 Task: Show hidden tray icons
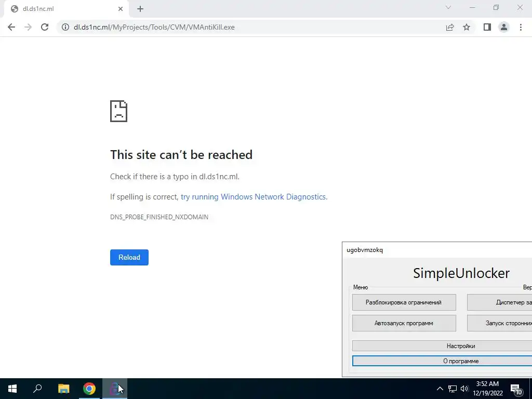pos(440,389)
